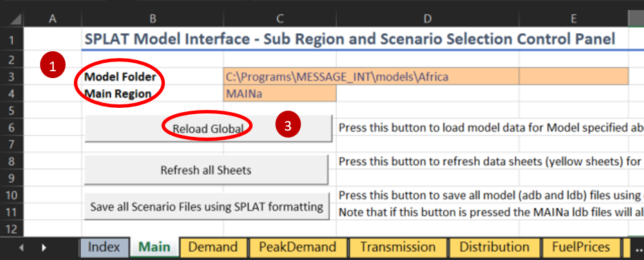
Task: Open the PeakDemand sheet tab
Action: click(x=297, y=248)
